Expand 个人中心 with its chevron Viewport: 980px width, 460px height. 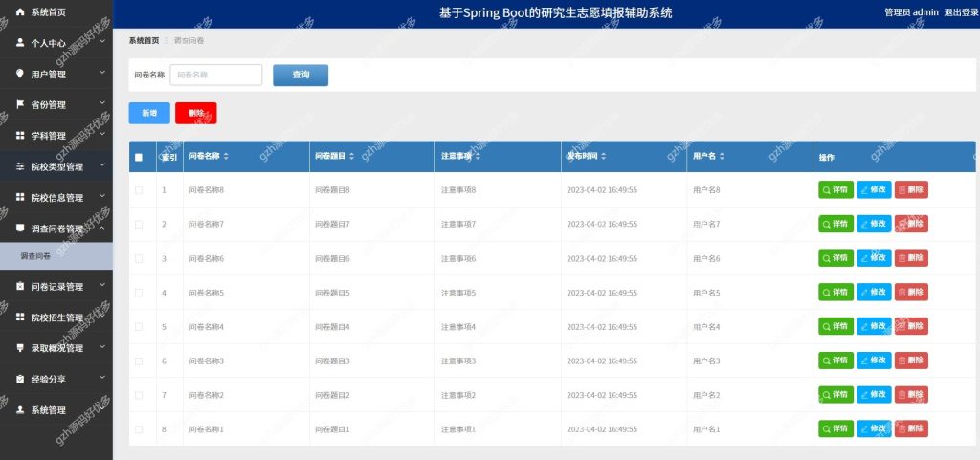tap(101, 41)
